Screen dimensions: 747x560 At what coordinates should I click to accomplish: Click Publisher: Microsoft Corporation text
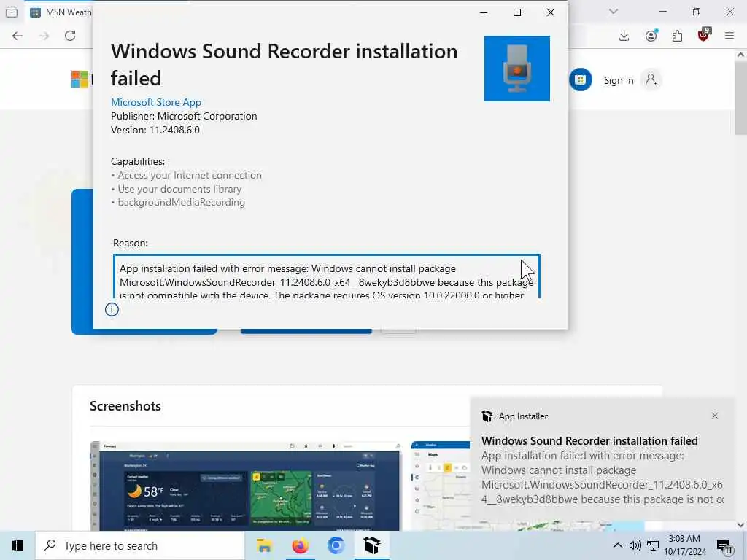click(184, 116)
